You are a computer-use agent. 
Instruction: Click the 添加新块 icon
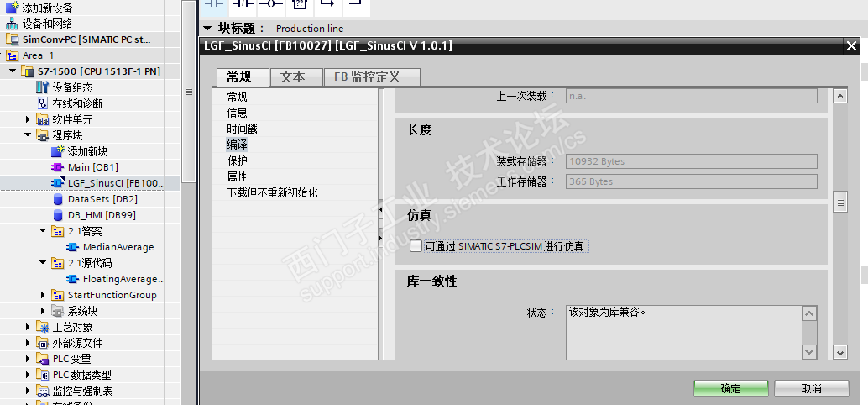point(58,151)
